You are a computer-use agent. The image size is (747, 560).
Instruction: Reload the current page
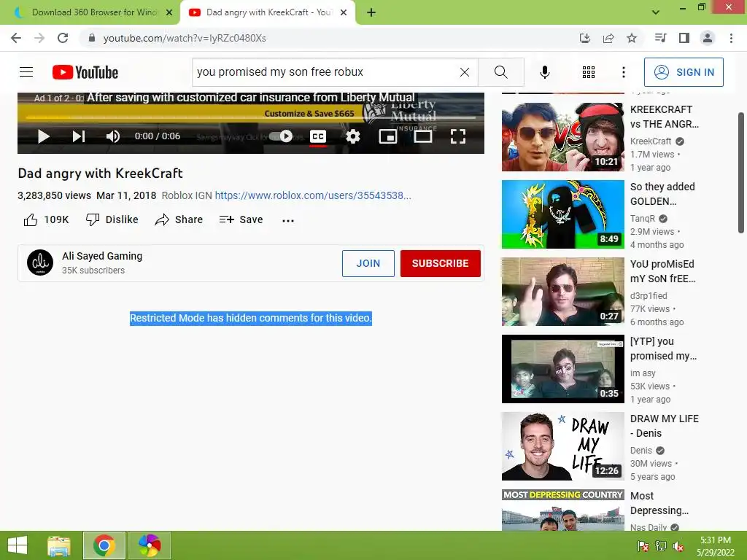[x=63, y=38]
